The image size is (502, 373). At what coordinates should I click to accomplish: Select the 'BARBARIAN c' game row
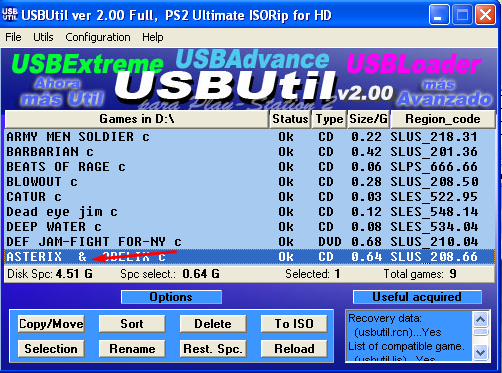(250, 152)
